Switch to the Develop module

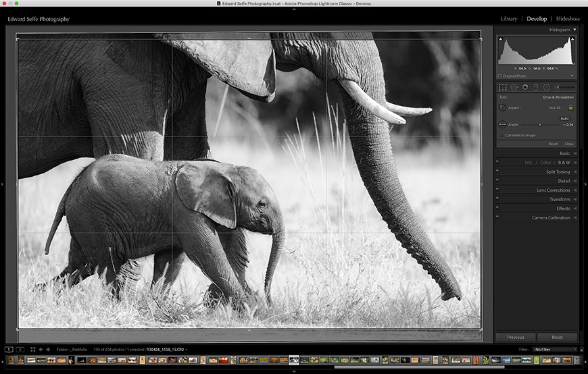537,19
